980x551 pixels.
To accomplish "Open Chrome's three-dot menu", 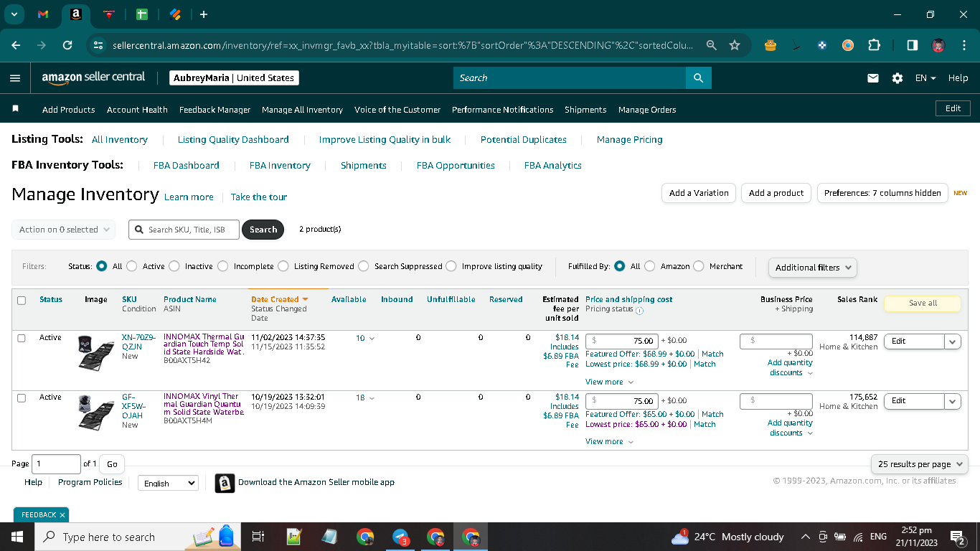I will [963, 45].
